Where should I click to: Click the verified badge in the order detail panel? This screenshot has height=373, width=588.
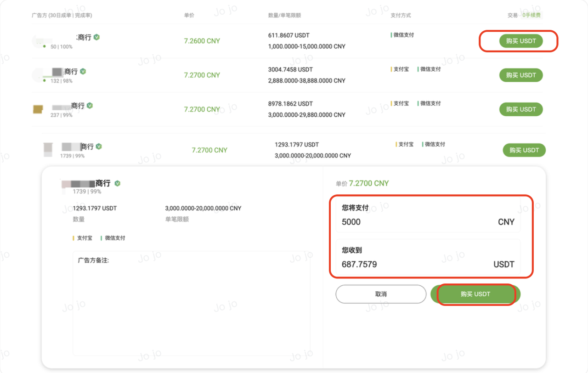click(117, 183)
